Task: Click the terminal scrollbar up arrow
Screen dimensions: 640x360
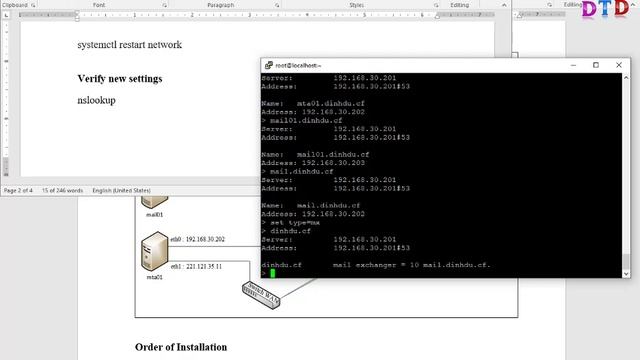Action: click(626, 78)
